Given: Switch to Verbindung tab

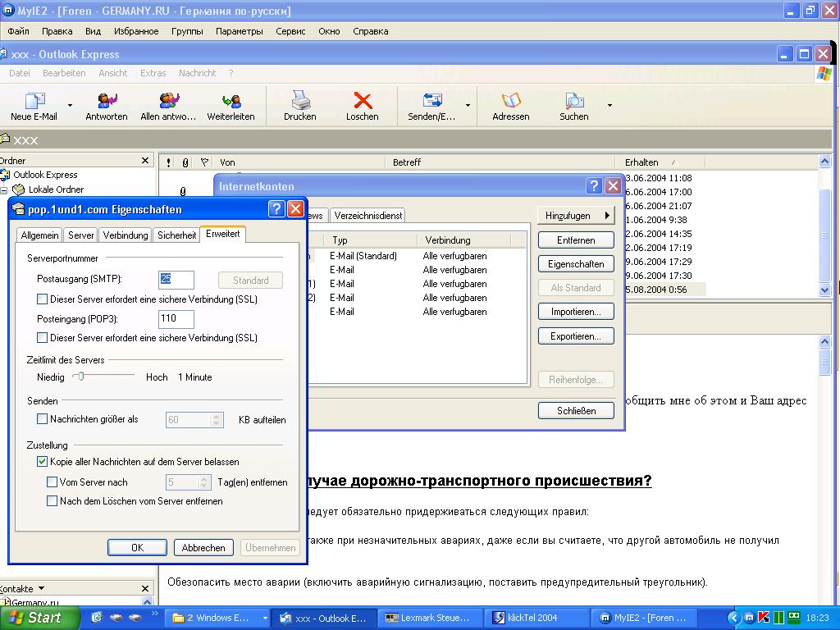Looking at the screenshot, I should click(x=126, y=235).
